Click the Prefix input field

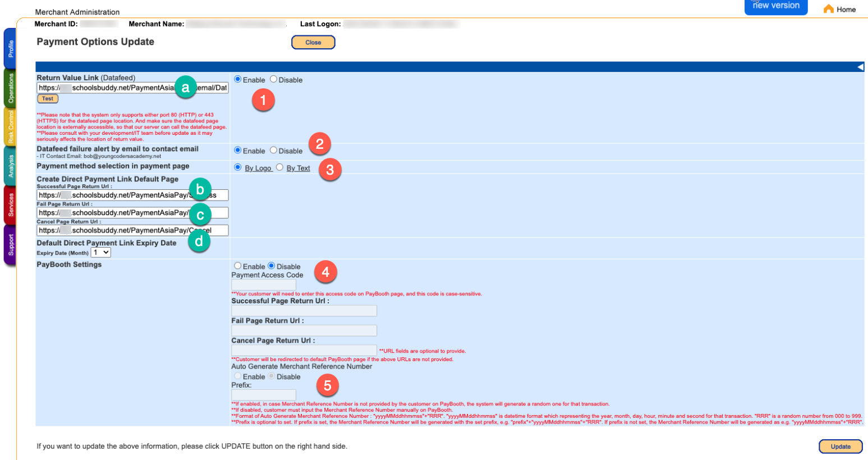[264, 395]
